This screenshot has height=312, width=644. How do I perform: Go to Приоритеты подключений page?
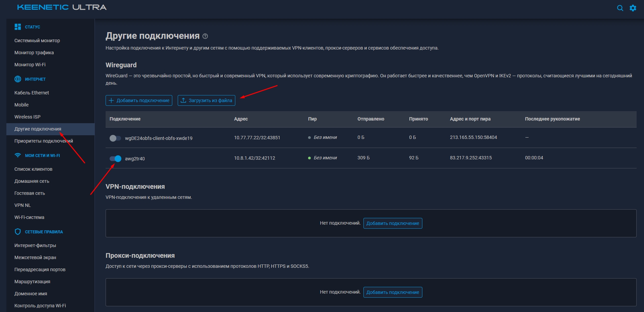(x=44, y=141)
